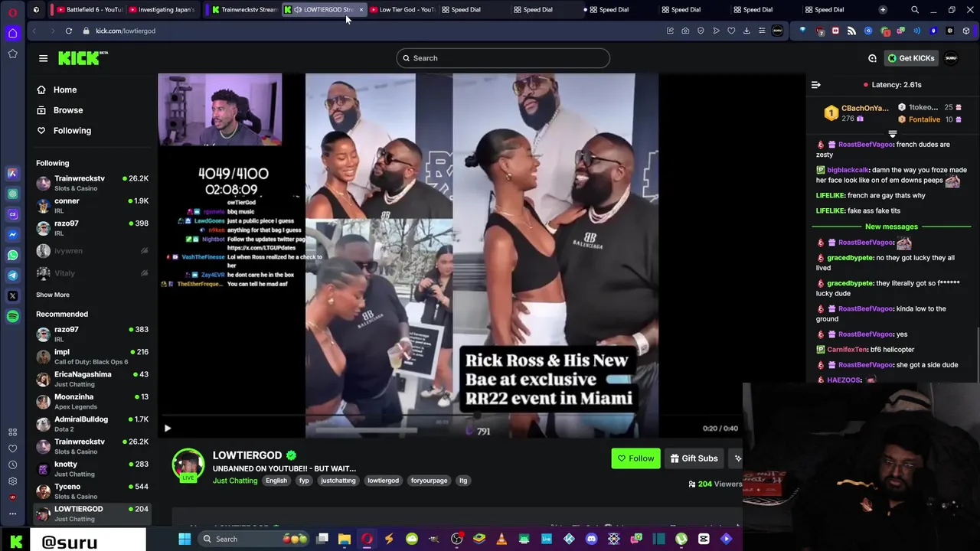Select razo97 in Following list
This screenshot has height=551, width=980.
[x=92, y=227]
